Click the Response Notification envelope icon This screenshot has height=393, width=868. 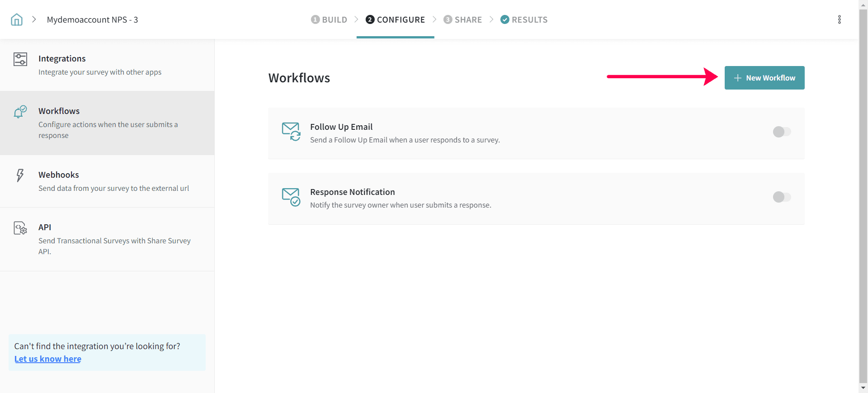[291, 197]
